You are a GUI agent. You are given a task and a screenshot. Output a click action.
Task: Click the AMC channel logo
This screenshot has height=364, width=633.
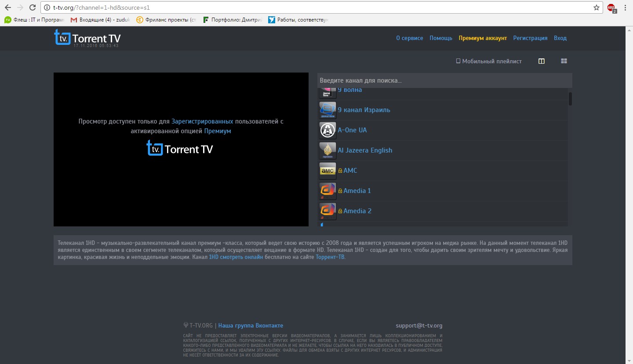point(327,171)
